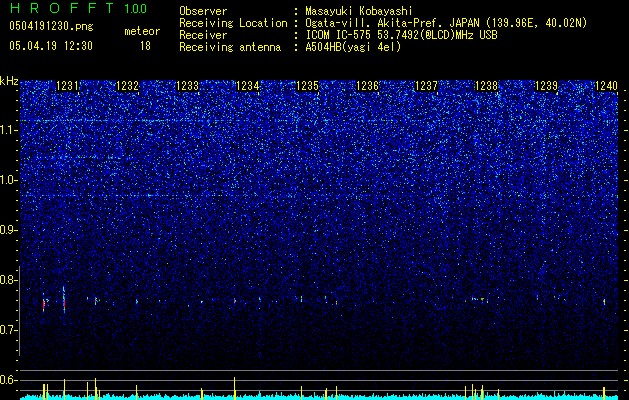This screenshot has height=400, width=629.
Task: Click the 1237 time marker
Action: [x=426, y=86]
